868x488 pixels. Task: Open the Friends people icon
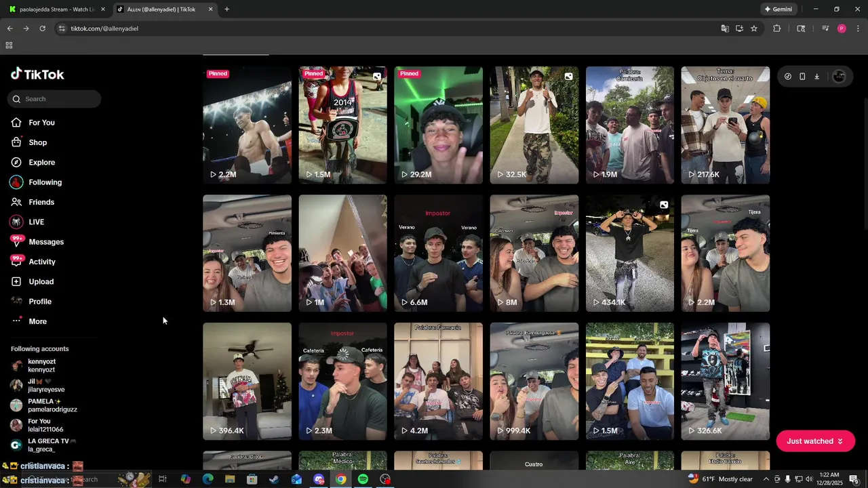click(16, 202)
